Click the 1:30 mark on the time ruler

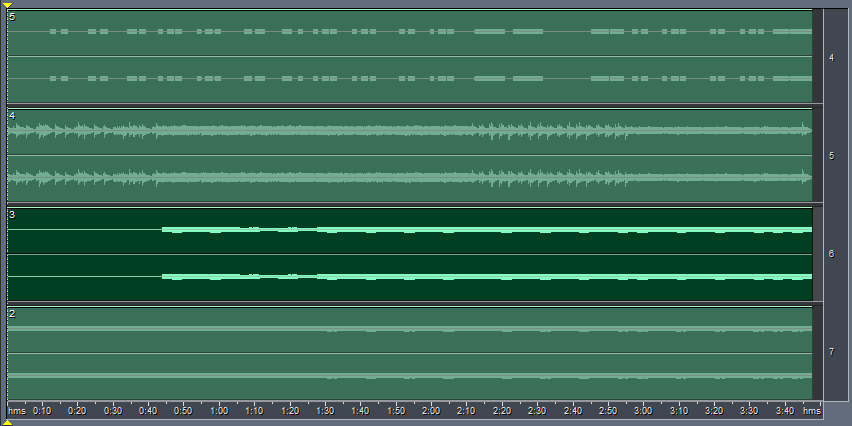[325, 410]
